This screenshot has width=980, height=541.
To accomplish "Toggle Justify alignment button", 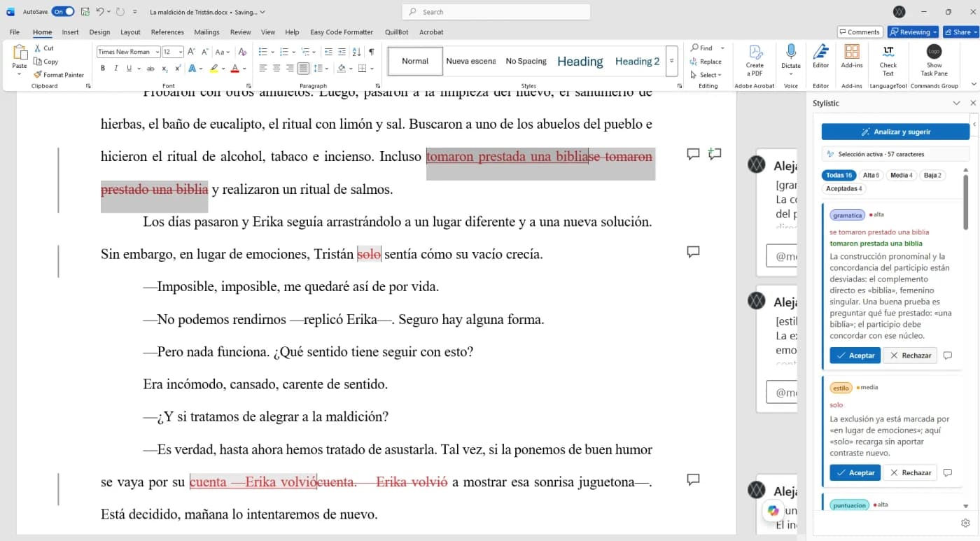I will (303, 69).
